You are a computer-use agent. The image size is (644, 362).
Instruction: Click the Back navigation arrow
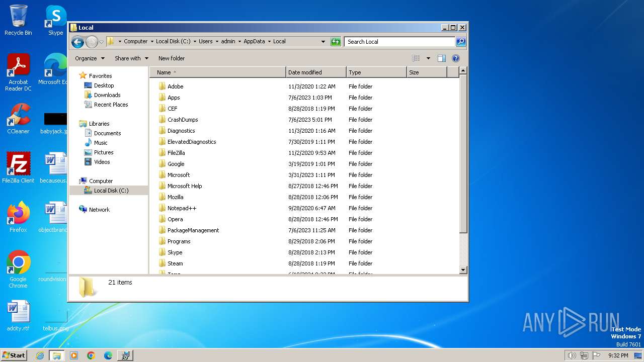[77, 42]
